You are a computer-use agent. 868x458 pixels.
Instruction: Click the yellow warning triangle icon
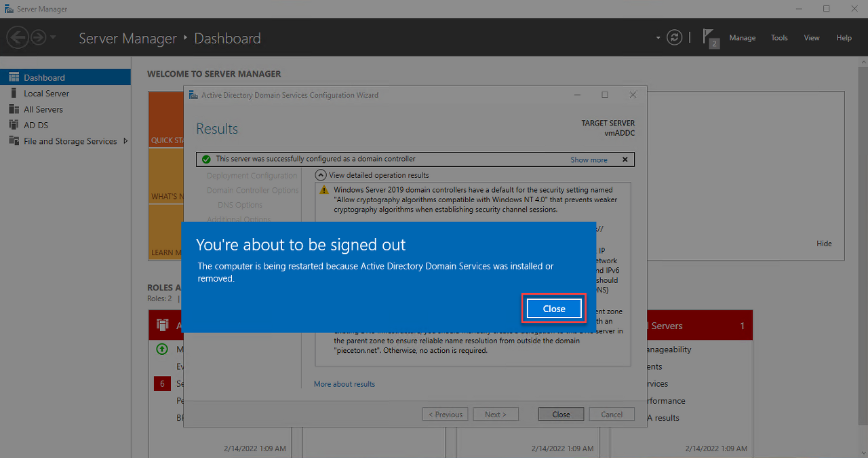[x=324, y=191]
